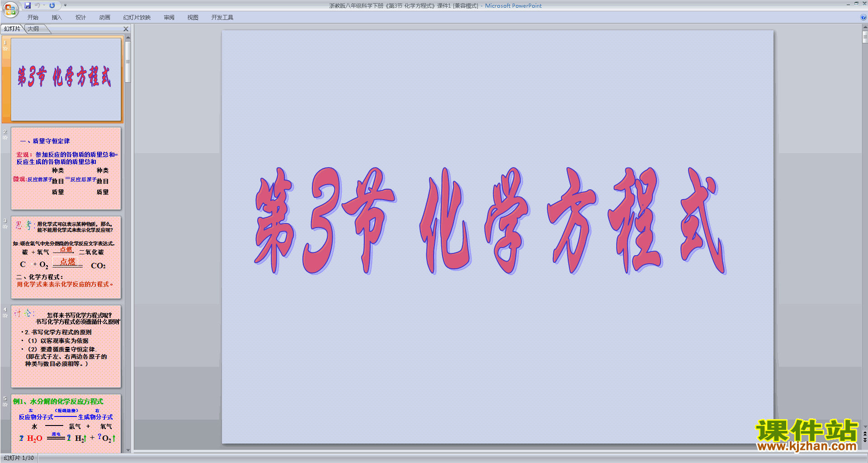Open the round Office button menu
The width and height of the screenshot is (868, 463).
pos(10,9)
